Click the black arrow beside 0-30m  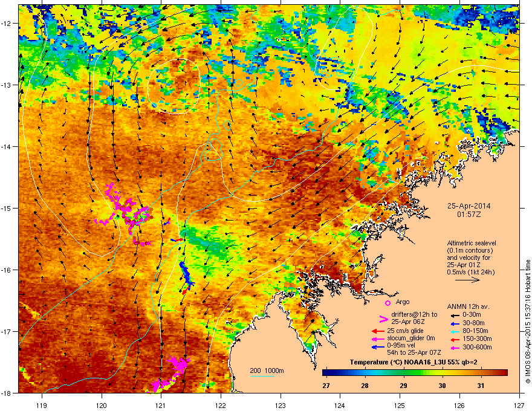click(x=454, y=315)
